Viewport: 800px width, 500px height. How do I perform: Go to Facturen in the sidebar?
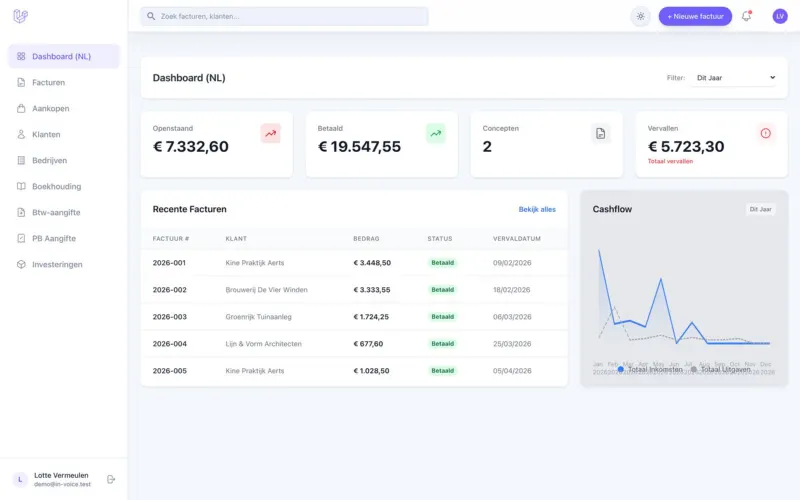[x=64, y=82]
